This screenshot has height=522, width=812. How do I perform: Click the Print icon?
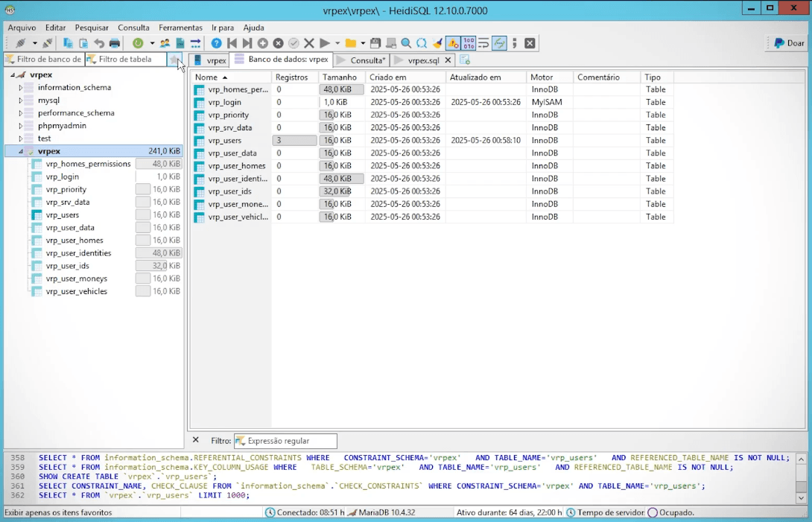(x=115, y=43)
